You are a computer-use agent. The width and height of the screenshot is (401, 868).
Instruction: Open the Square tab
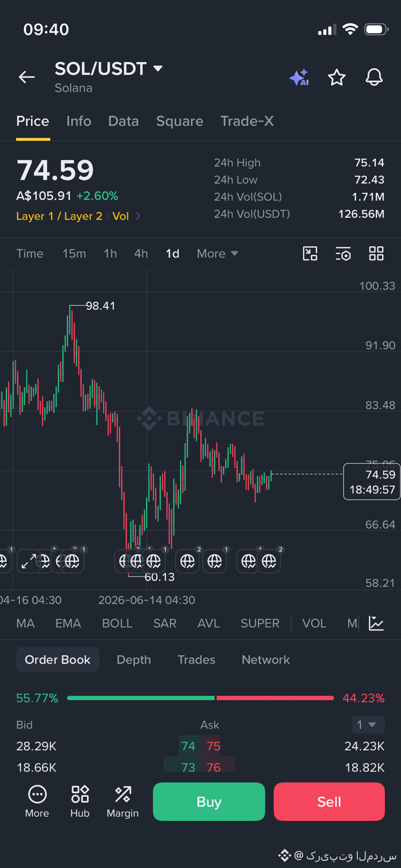click(x=180, y=121)
